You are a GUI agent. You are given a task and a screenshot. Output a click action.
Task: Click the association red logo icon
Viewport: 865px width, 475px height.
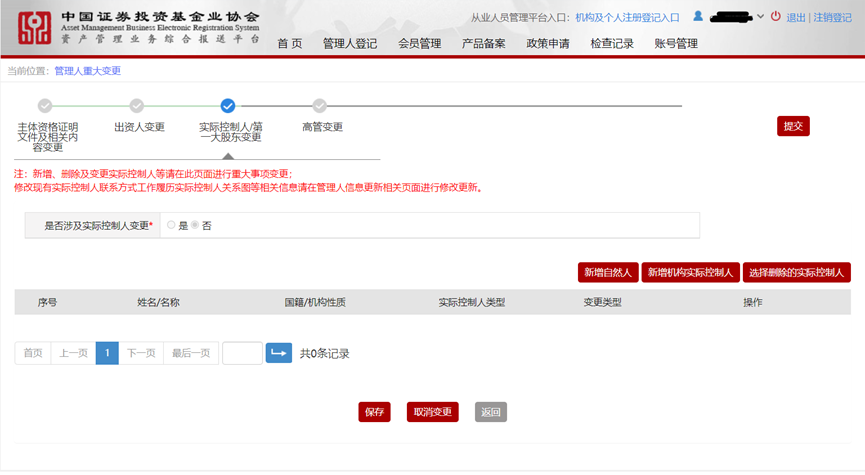point(34,28)
